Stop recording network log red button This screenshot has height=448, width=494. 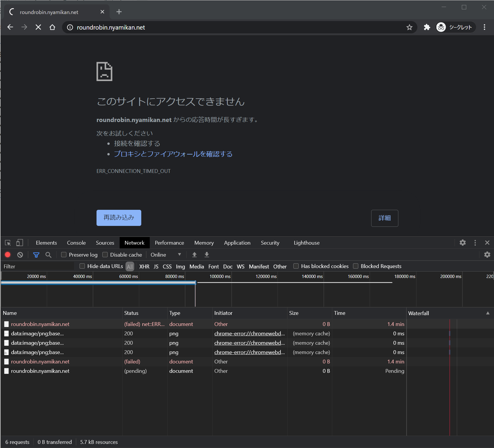8,255
